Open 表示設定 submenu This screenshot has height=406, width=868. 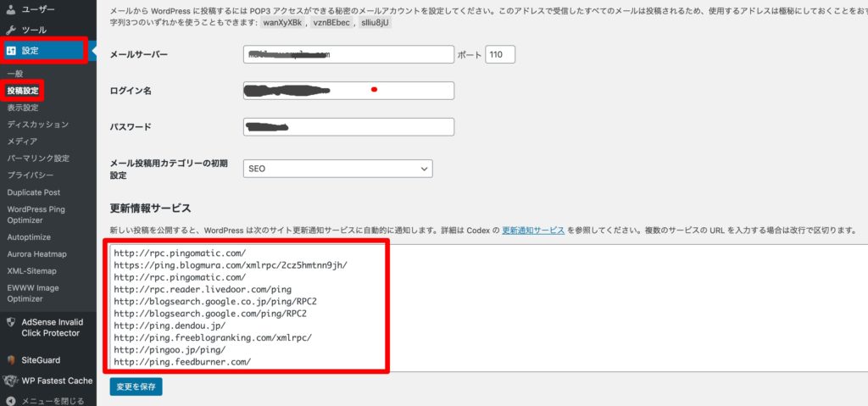tap(23, 108)
